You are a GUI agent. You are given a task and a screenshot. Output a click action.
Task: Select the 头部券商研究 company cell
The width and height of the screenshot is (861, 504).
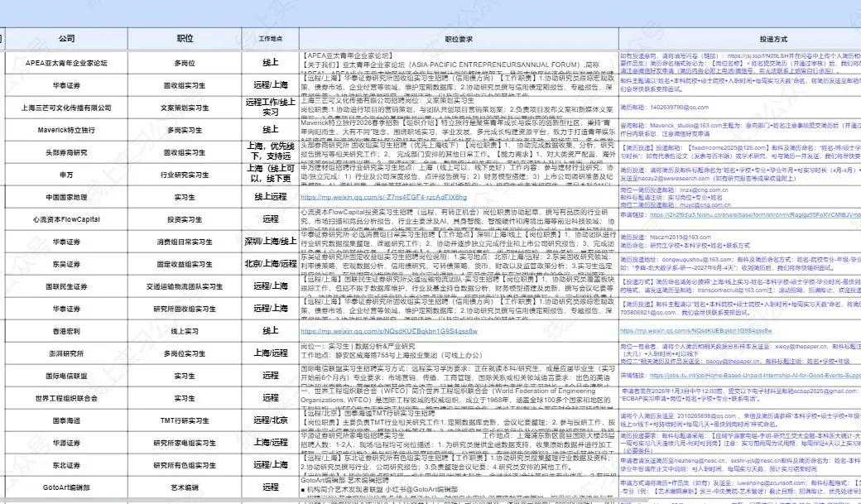pos(66,152)
